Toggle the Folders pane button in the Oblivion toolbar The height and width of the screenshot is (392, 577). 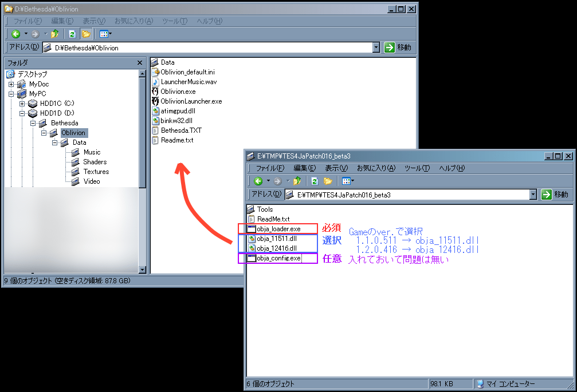[x=86, y=34]
